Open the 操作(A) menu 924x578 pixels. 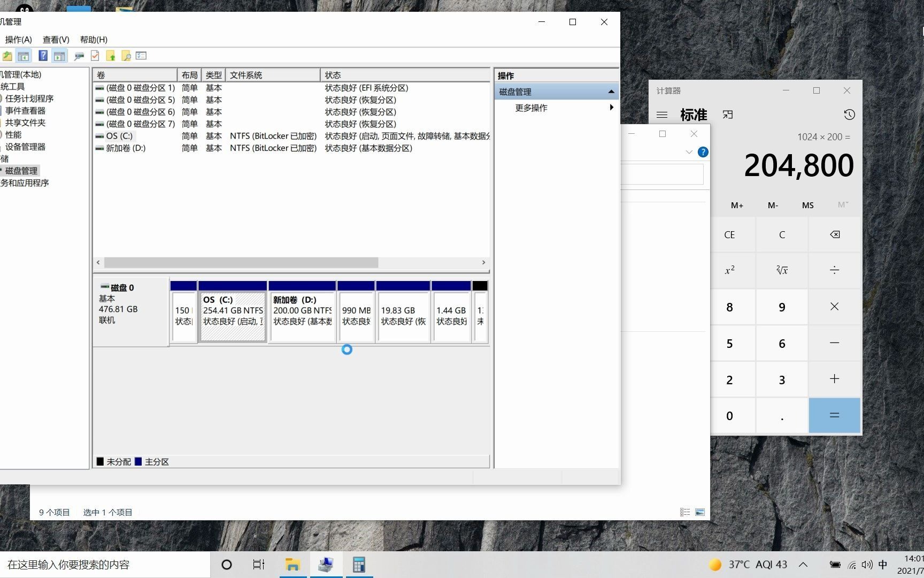pos(19,40)
